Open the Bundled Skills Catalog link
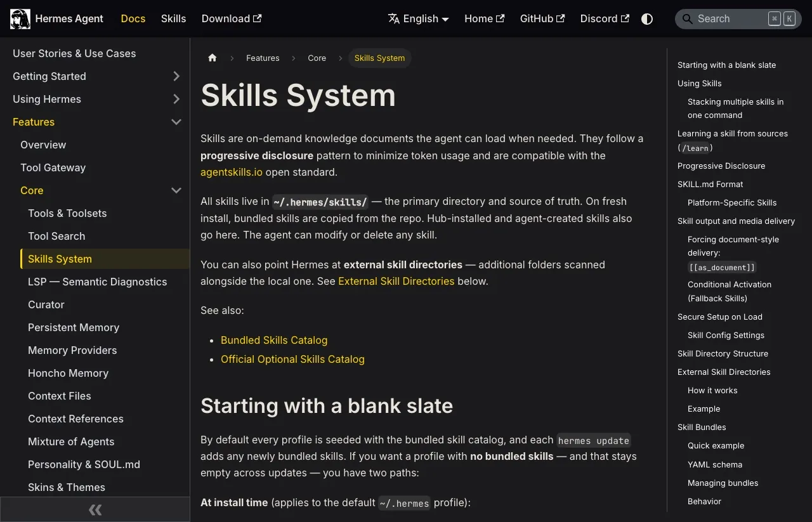This screenshot has height=522, width=812. click(x=274, y=340)
